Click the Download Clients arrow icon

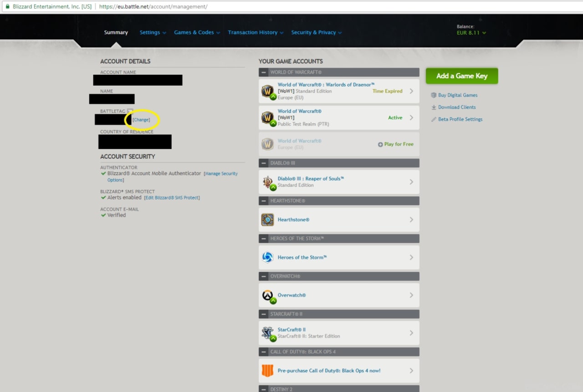[434, 107]
